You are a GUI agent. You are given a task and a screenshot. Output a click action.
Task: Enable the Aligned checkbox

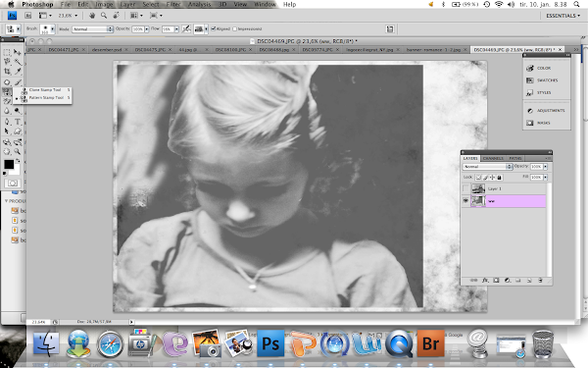214,28
